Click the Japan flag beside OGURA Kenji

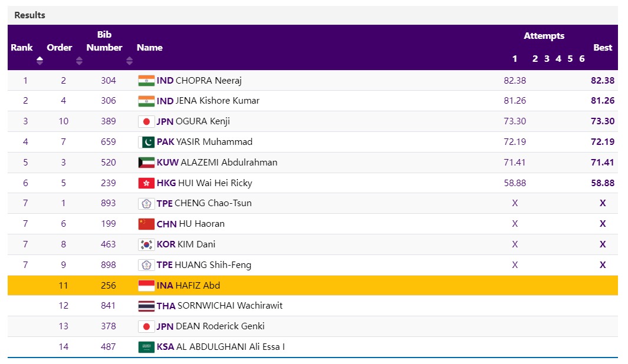(x=146, y=122)
